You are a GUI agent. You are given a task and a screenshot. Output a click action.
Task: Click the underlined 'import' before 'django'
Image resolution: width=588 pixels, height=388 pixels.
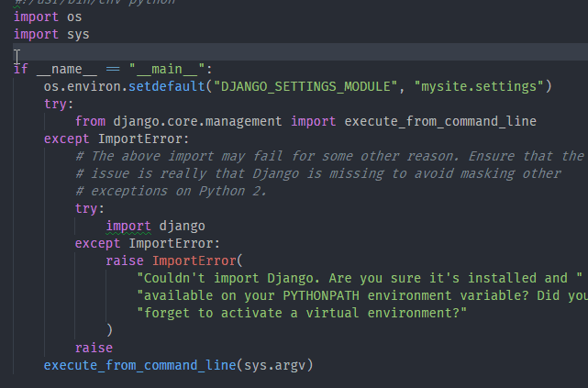pos(128,226)
